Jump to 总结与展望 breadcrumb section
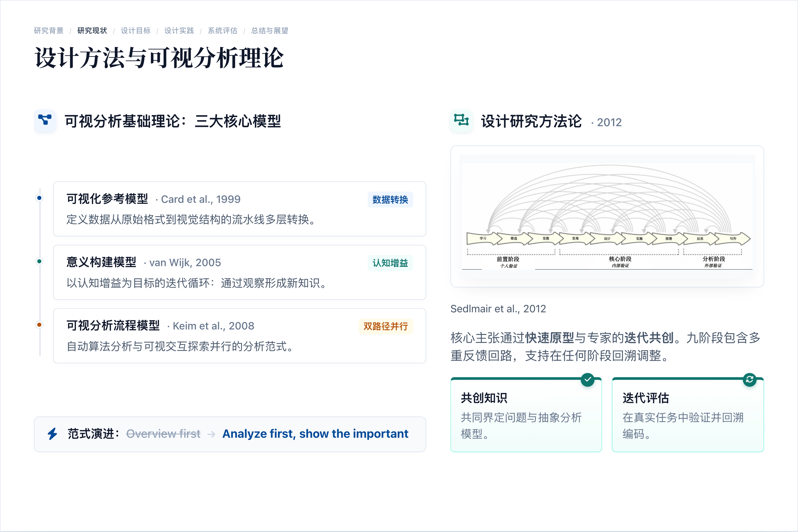 [269, 31]
